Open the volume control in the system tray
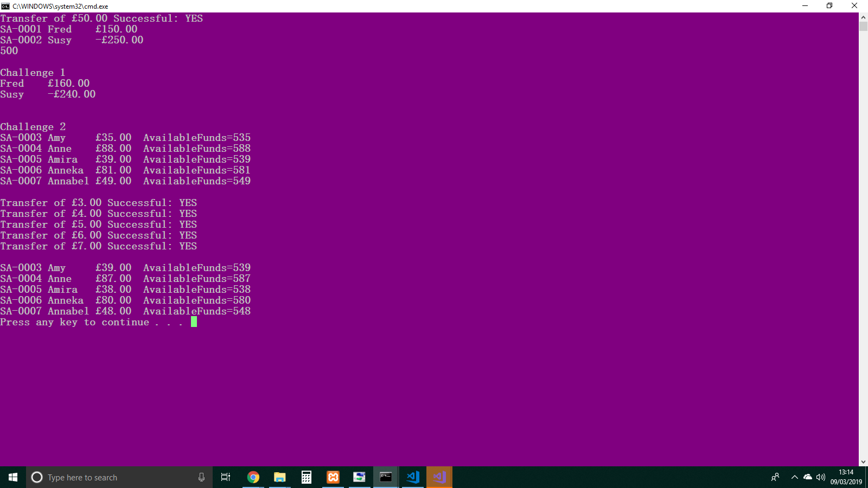Viewport: 868px width, 488px height. 821,477
